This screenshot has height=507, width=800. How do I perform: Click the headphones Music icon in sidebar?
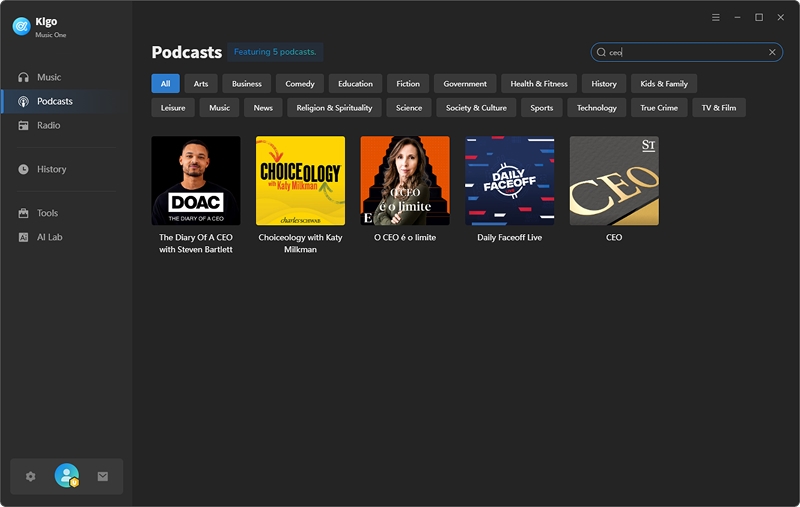pos(23,77)
